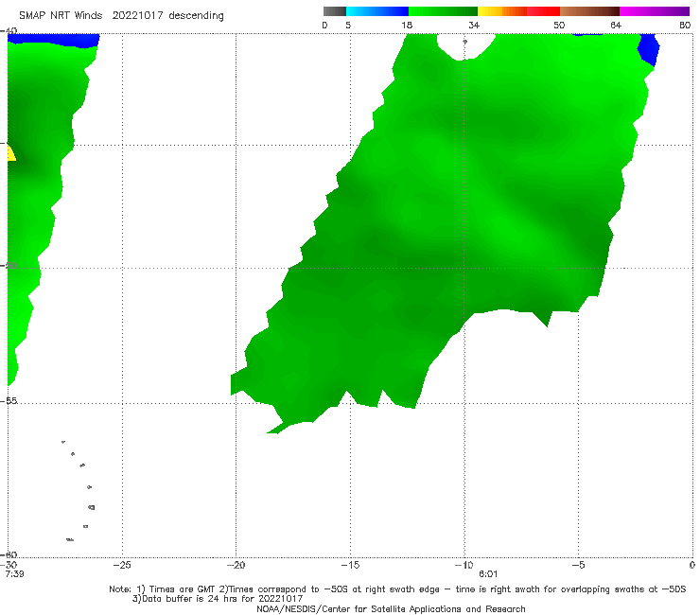
Task: Click the "Times are GMT" note line
Action: (397, 589)
